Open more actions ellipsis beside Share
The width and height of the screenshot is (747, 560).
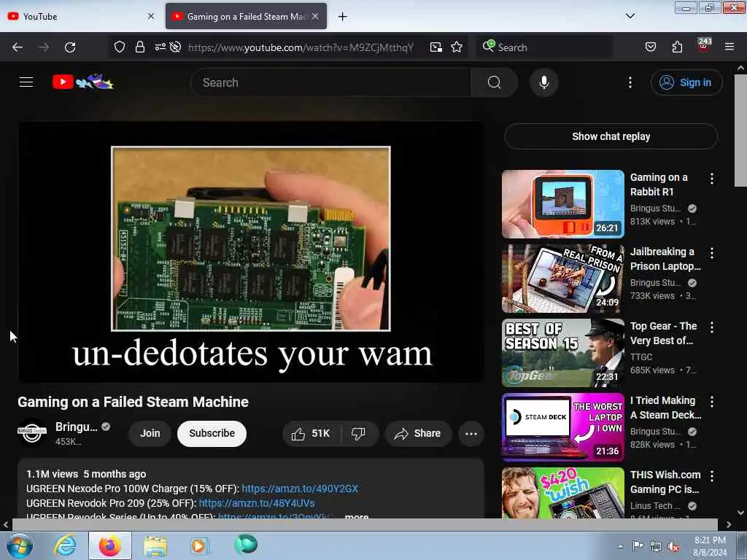[471, 434]
